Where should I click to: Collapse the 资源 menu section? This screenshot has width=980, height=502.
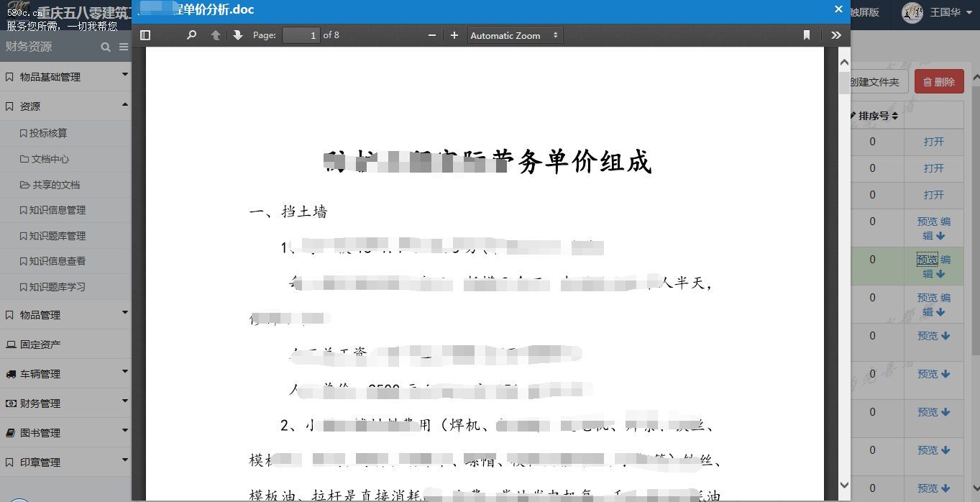pos(65,106)
